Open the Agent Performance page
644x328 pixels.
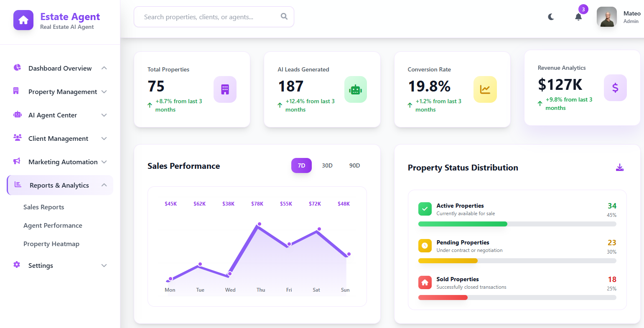53,225
